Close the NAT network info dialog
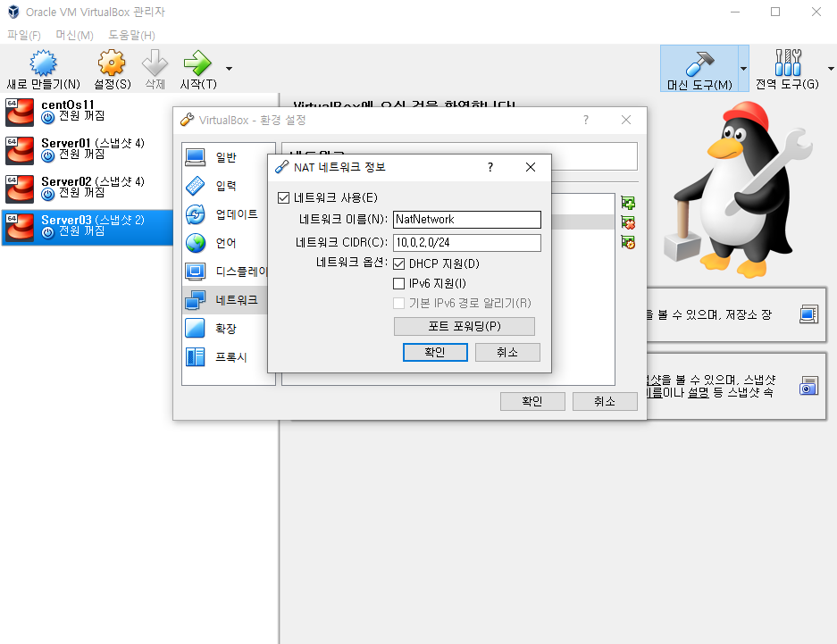The height and width of the screenshot is (644, 837). [x=531, y=167]
